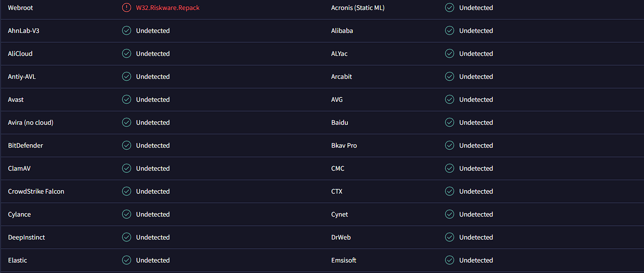Click the check icon in BitDefender row
The height and width of the screenshot is (273, 644).
(x=127, y=146)
